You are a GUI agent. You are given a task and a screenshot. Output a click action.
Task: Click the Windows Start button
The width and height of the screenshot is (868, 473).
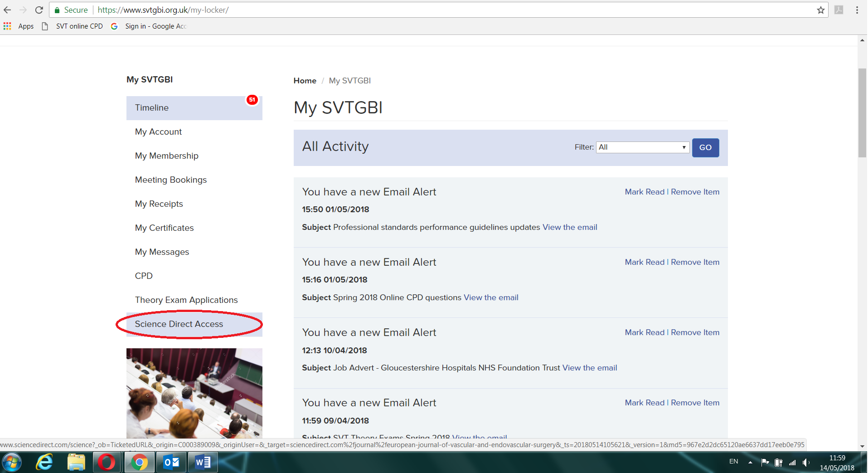coord(12,462)
